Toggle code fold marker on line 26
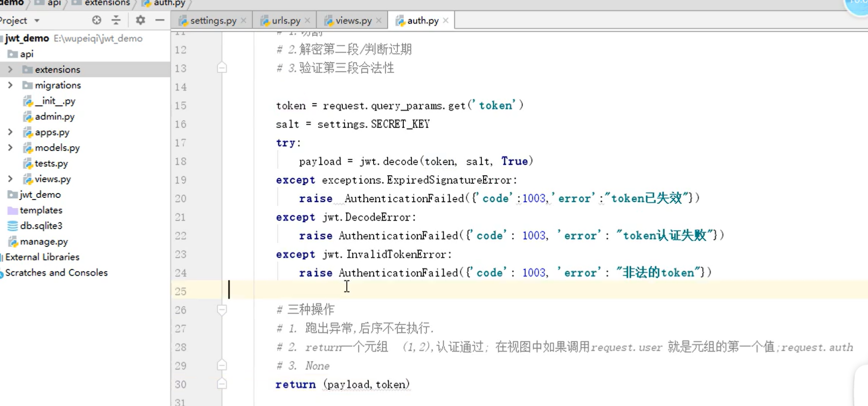Viewport: 868px width, 406px height. tap(222, 310)
